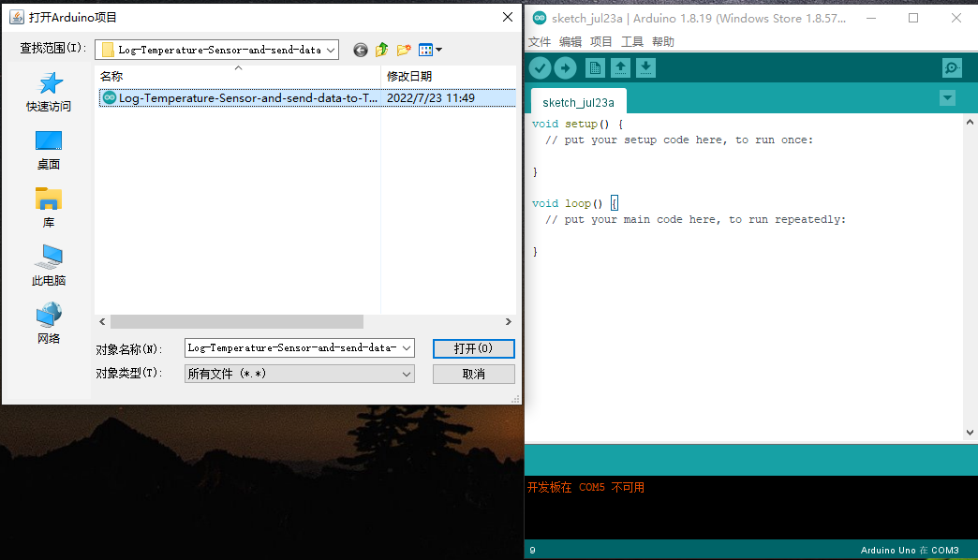Image resolution: width=978 pixels, height=560 pixels.
Task: Close the 打开Arduino项目 dialog
Action: tap(508, 17)
